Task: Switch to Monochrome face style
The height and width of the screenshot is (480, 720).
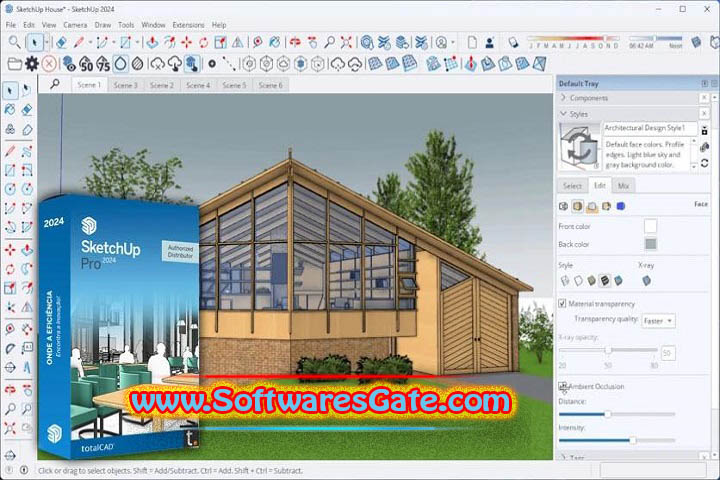Action: click(x=619, y=280)
